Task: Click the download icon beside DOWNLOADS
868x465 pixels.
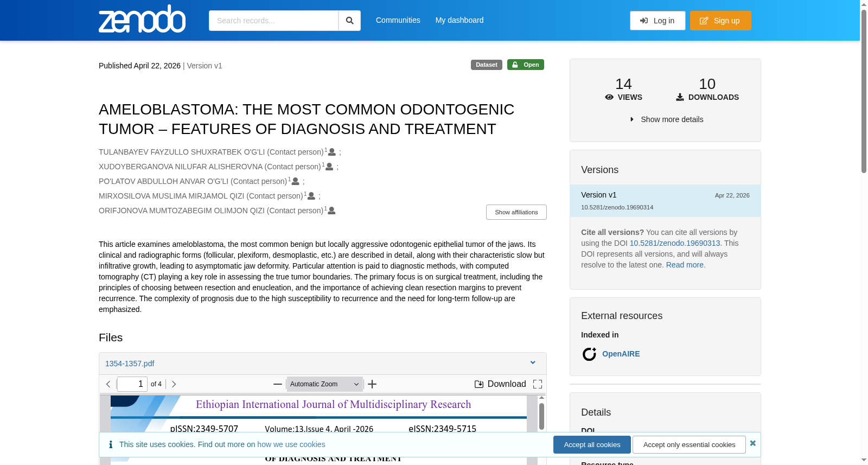Action: point(680,97)
